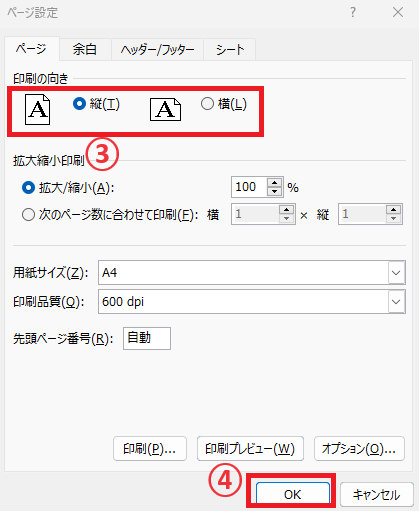Select the 縦(T) portrait radio button
This screenshot has width=419, height=511.
[79, 104]
